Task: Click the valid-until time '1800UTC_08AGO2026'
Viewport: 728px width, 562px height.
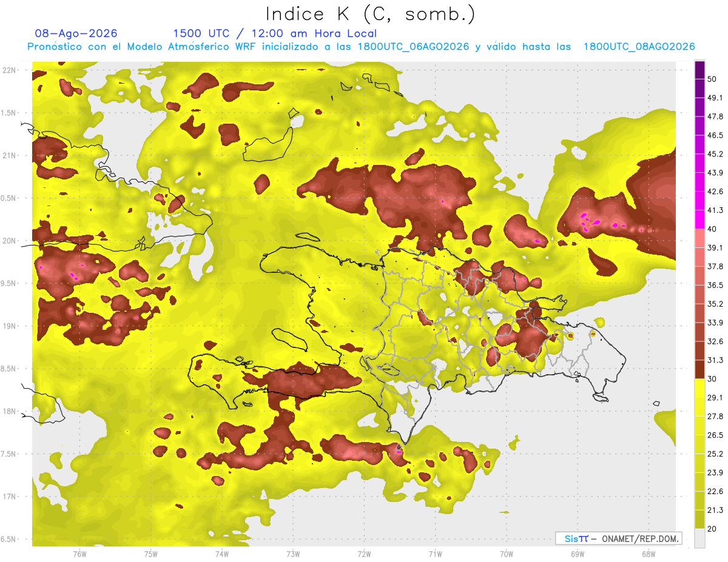Action: click(639, 47)
